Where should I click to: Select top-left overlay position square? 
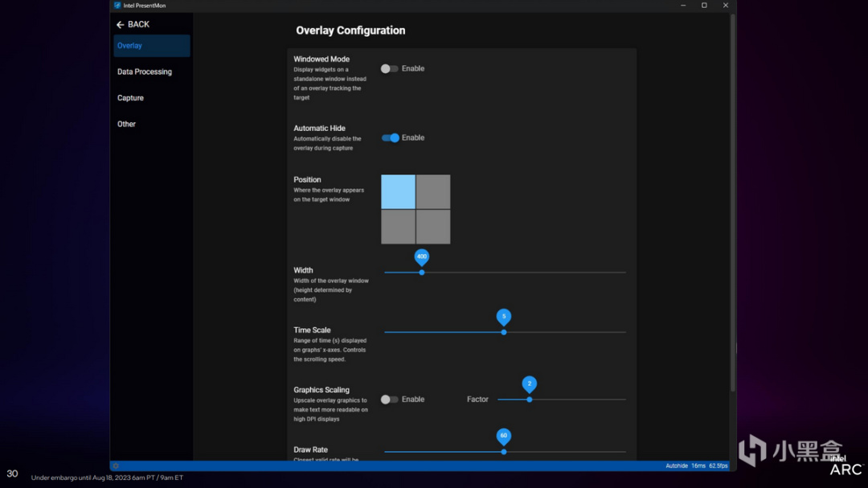[x=398, y=191]
